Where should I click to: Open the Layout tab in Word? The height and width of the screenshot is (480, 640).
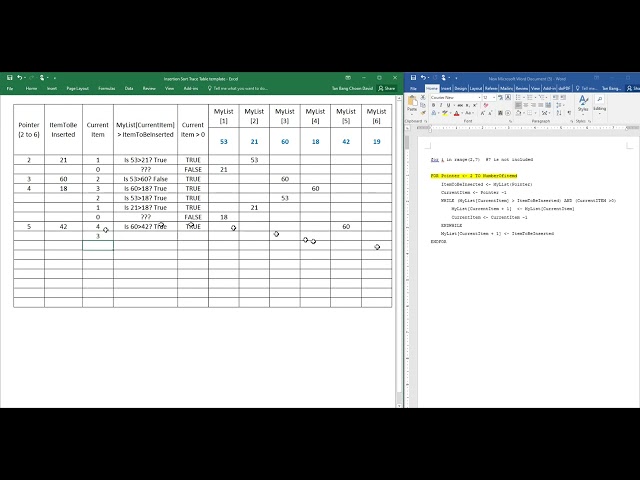pyautogui.click(x=476, y=88)
